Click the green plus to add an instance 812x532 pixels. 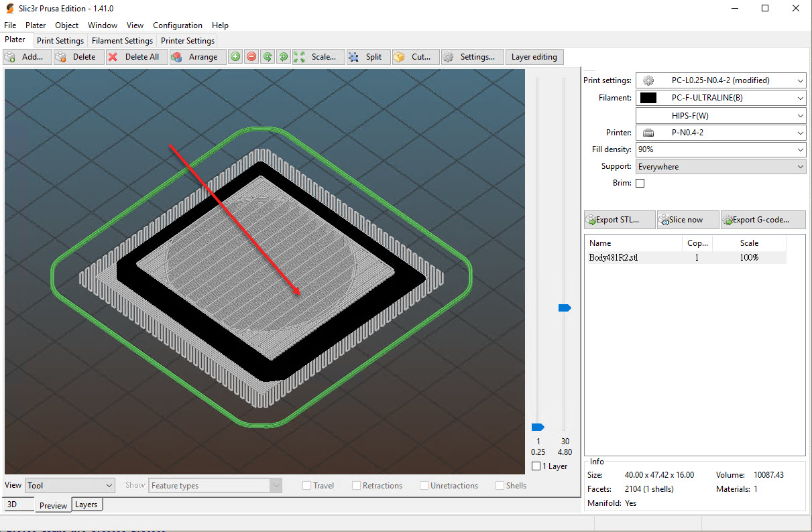pyautogui.click(x=235, y=56)
